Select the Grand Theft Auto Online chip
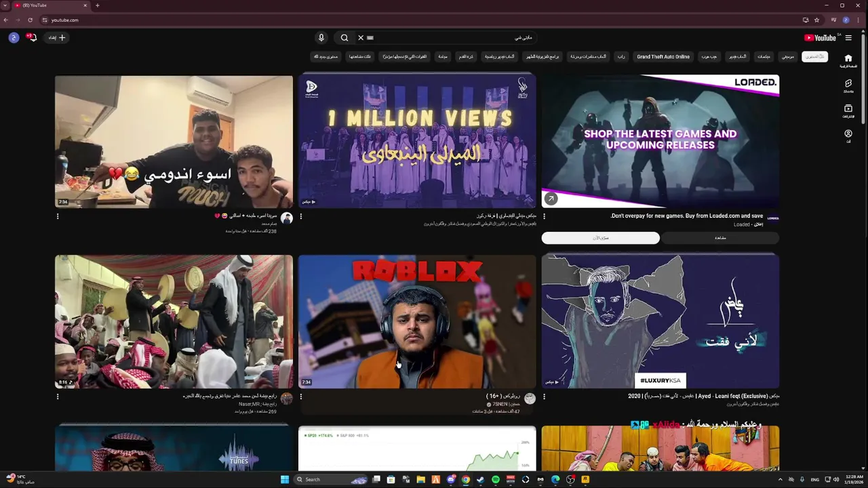This screenshot has height=488, width=868. [663, 57]
